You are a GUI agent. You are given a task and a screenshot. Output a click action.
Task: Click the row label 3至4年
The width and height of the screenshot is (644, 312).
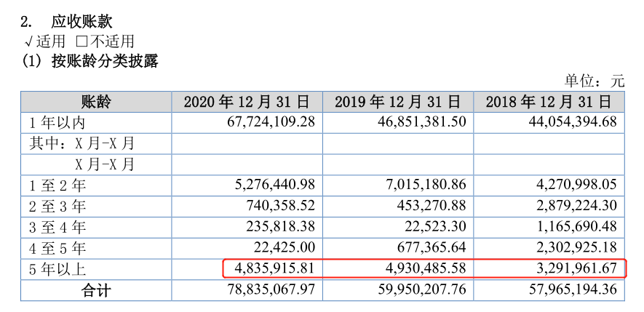[57, 228]
